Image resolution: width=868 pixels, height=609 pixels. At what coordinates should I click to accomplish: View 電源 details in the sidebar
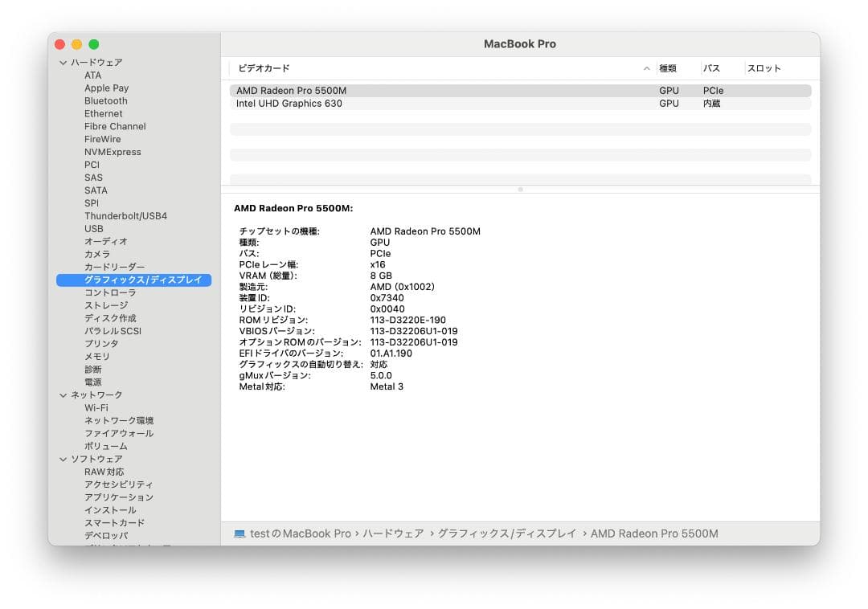pos(92,382)
